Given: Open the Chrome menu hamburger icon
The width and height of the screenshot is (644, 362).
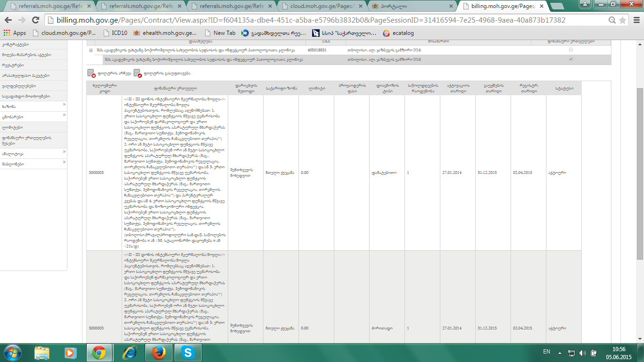Looking at the screenshot, I should [x=635, y=20].
